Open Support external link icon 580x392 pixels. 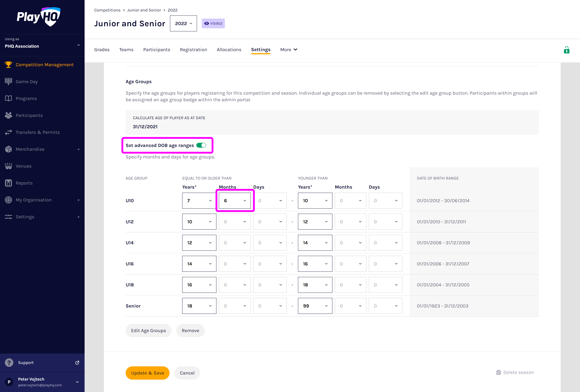click(x=77, y=362)
